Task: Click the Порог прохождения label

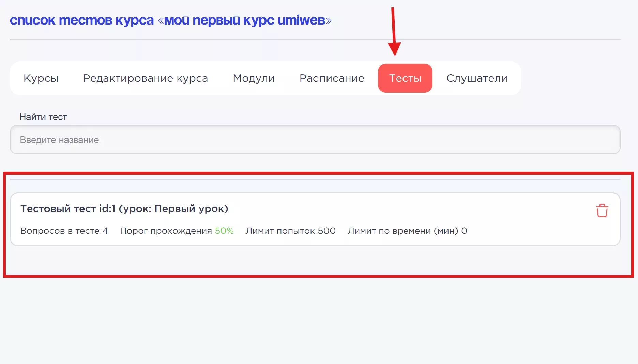Action: [x=166, y=231]
